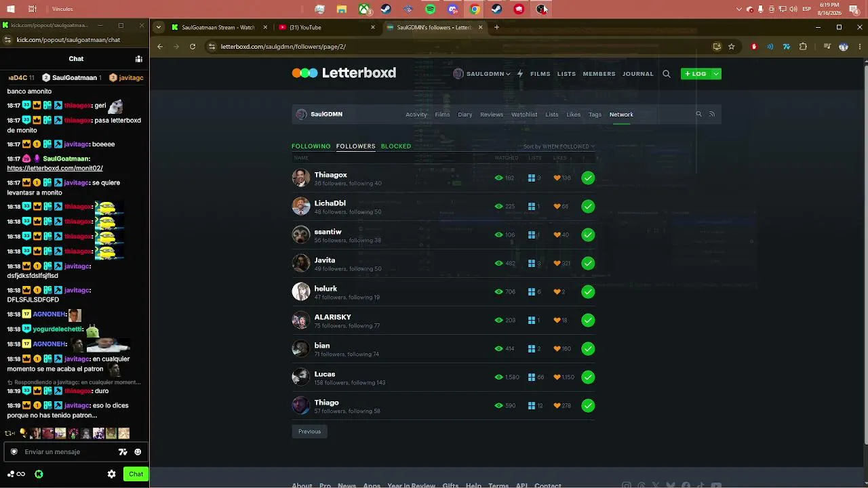Launch File Explorer from the taskbar
Image resolution: width=868 pixels, height=488 pixels.
pyautogui.click(x=342, y=9)
